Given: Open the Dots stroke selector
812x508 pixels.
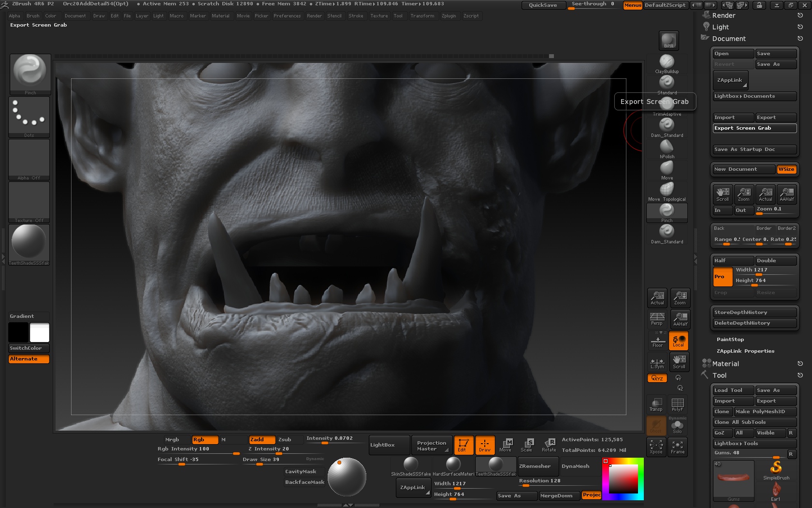Looking at the screenshot, I should 29,117.
